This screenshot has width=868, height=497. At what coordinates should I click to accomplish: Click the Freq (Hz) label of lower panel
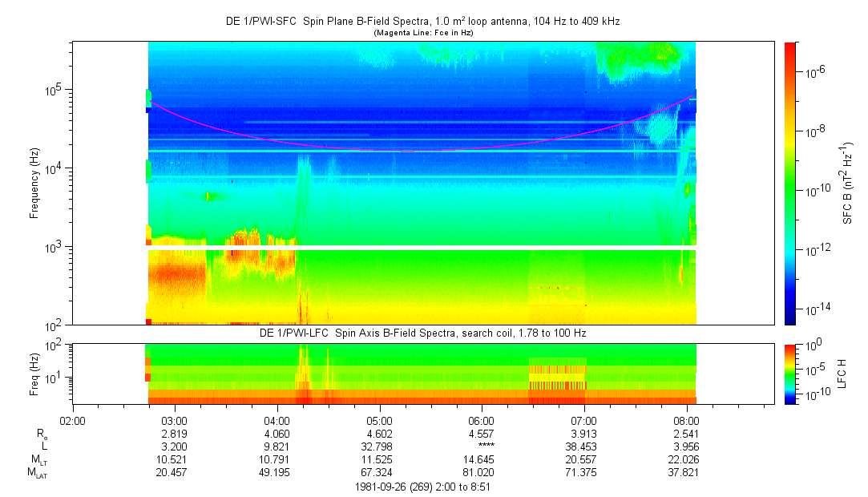point(34,374)
